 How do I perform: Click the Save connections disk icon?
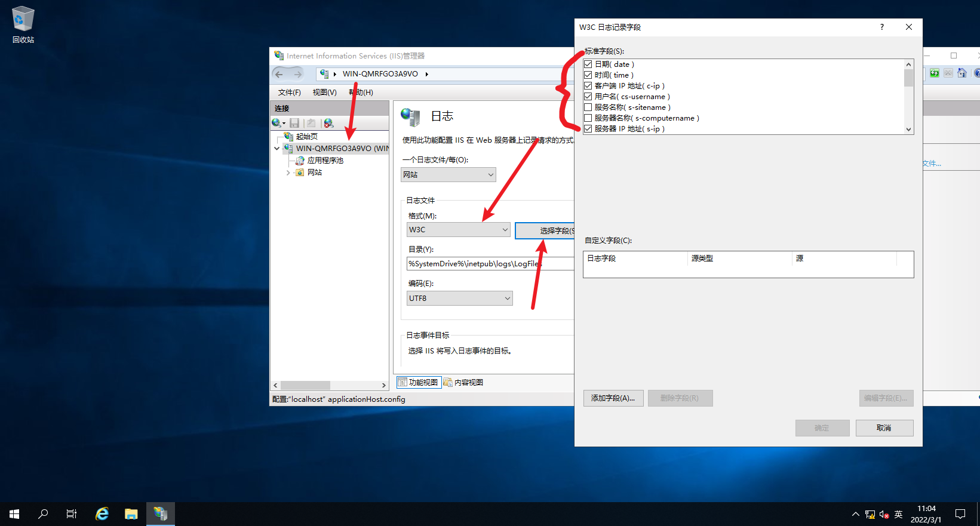[x=294, y=123]
